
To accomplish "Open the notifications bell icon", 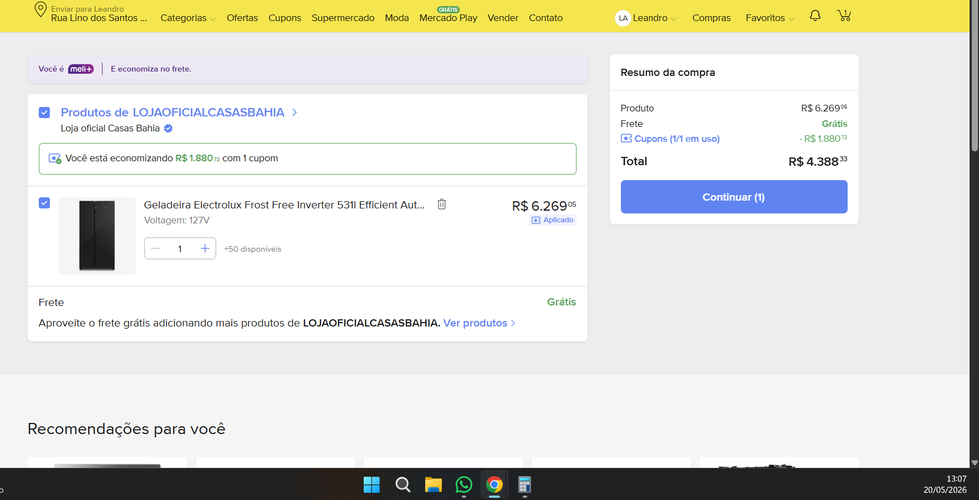I will tap(815, 16).
